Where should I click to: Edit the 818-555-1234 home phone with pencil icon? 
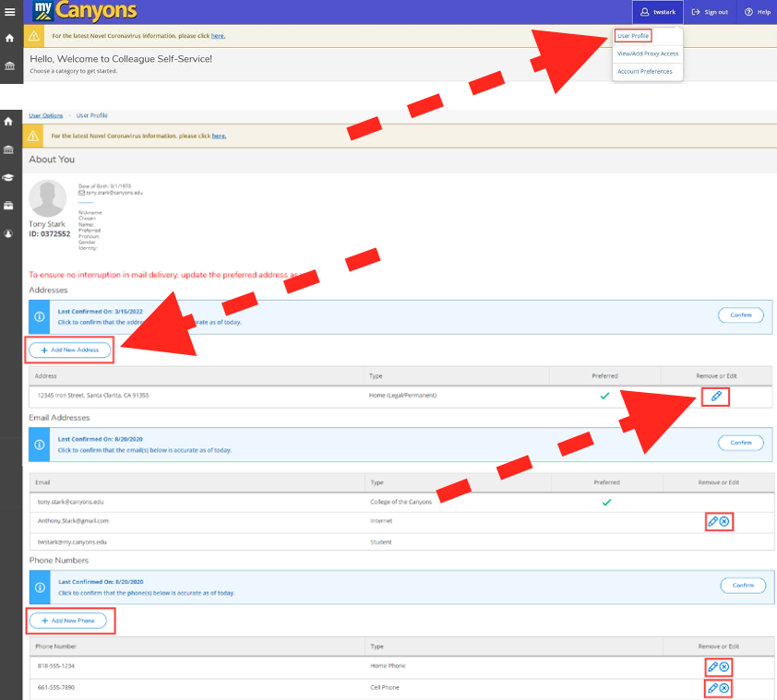point(712,667)
